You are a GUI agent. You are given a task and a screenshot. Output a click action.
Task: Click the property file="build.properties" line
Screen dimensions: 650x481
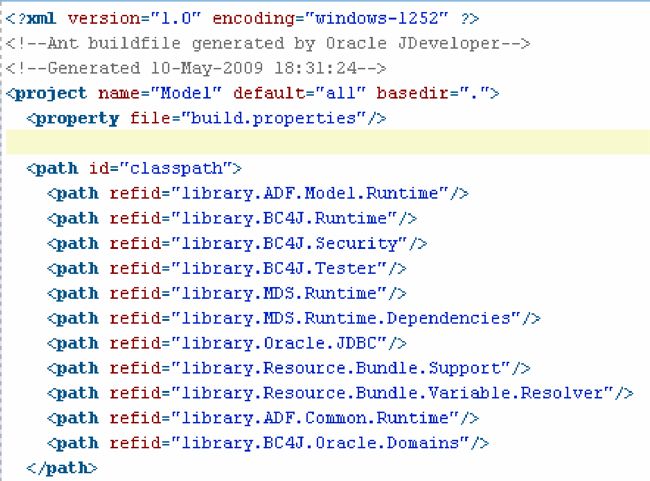click(206, 119)
